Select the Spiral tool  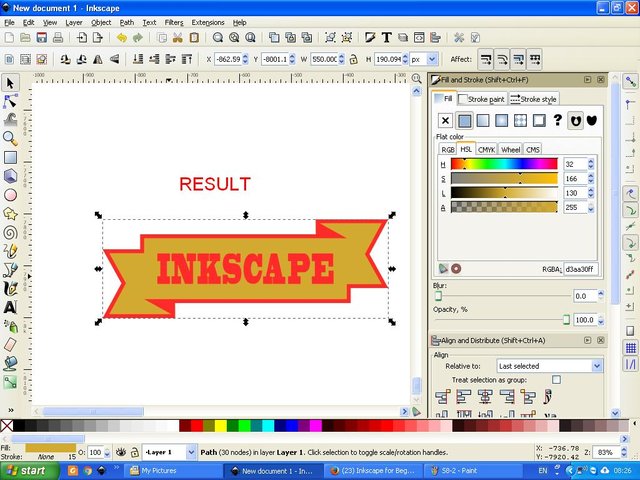click(x=10, y=233)
